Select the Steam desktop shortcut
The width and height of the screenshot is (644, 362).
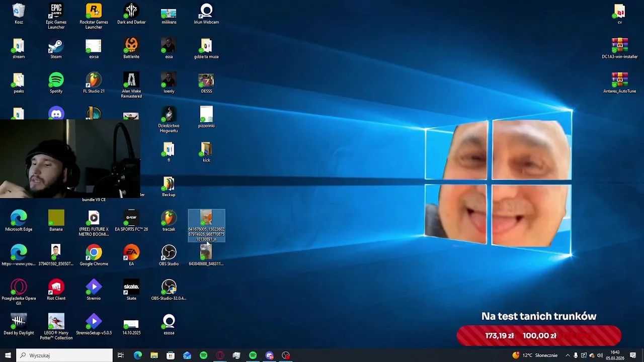point(56,49)
